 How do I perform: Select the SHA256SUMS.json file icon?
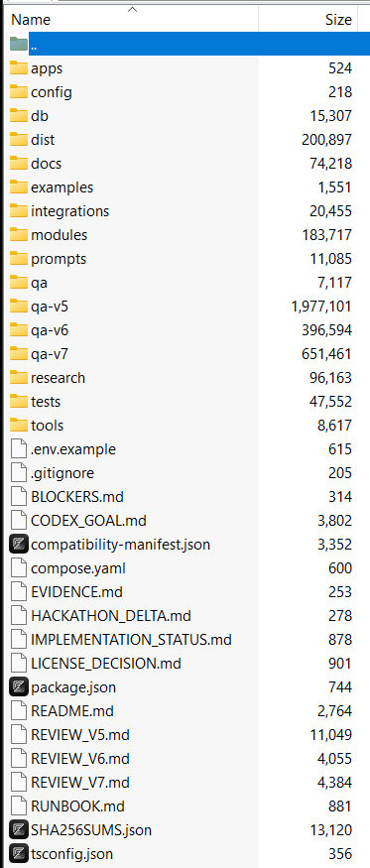point(19,829)
